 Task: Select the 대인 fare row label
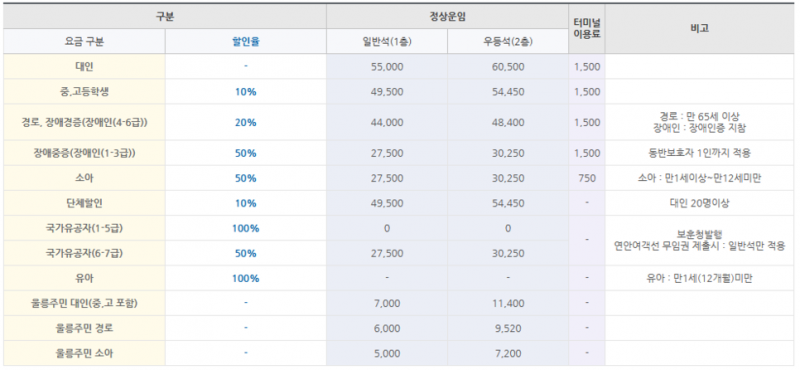pos(84,66)
